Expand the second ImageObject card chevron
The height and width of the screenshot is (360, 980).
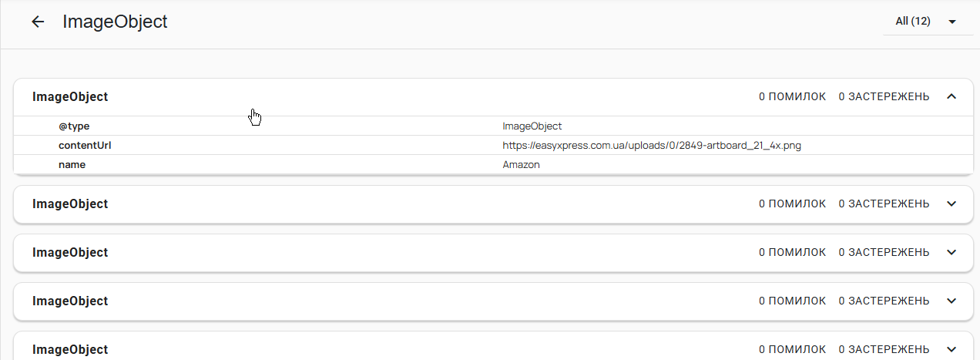tap(951, 204)
